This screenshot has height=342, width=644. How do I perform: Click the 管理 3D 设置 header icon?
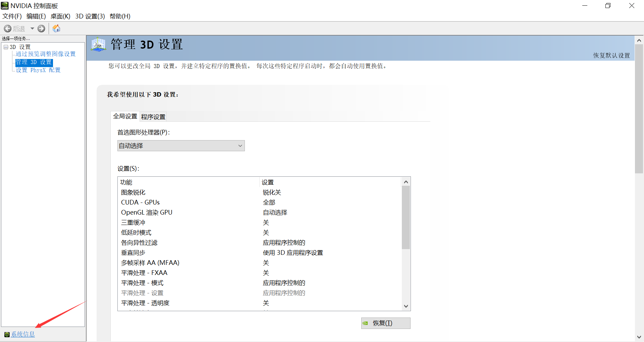(98, 45)
